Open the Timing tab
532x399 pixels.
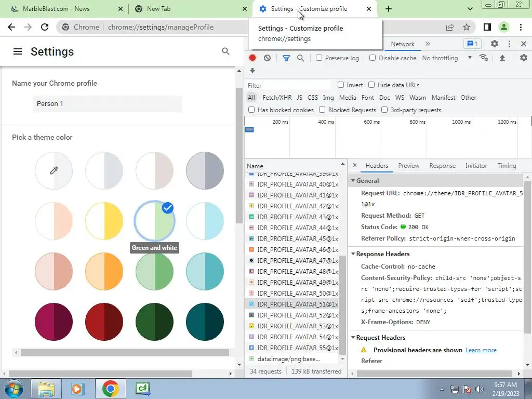pos(507,166)
